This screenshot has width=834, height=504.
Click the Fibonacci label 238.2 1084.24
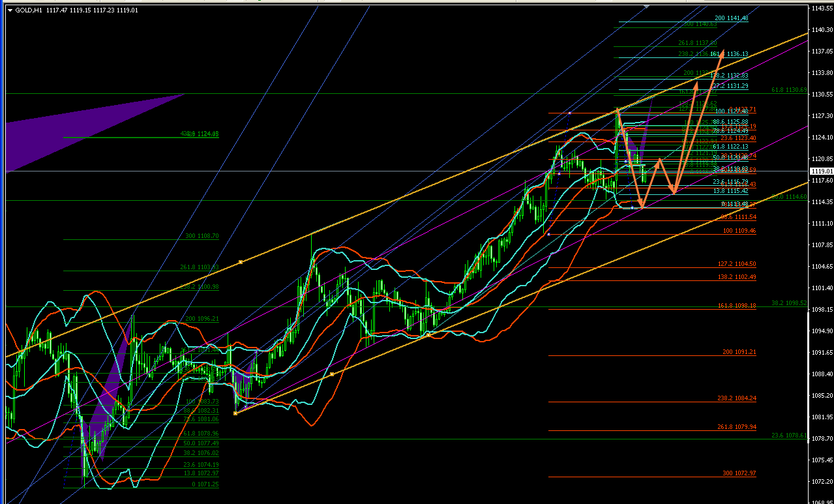pos(737,398)
